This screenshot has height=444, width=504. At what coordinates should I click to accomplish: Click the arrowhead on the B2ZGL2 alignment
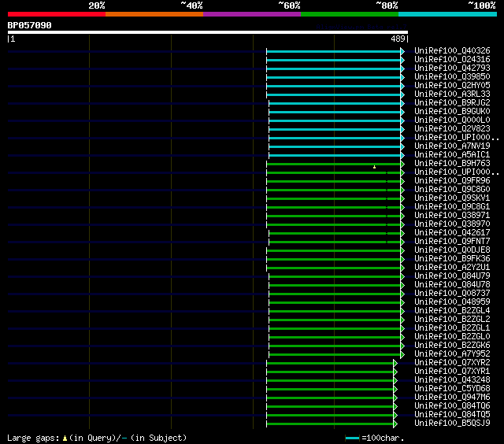point(402,320)
